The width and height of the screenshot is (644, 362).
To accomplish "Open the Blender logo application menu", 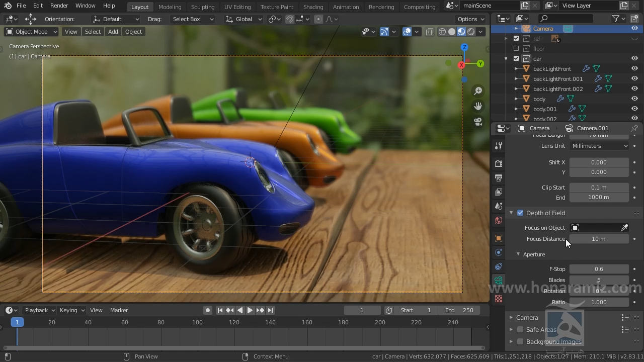I will [x=8, y=6].
